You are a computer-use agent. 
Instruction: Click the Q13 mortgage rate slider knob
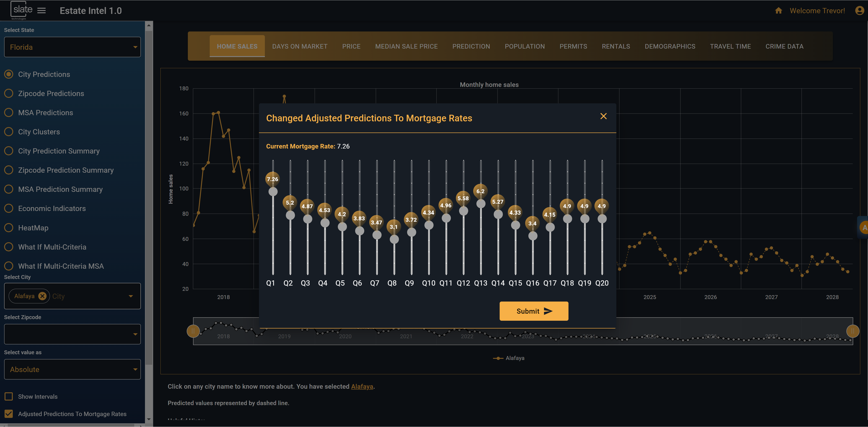coord(481,204)
